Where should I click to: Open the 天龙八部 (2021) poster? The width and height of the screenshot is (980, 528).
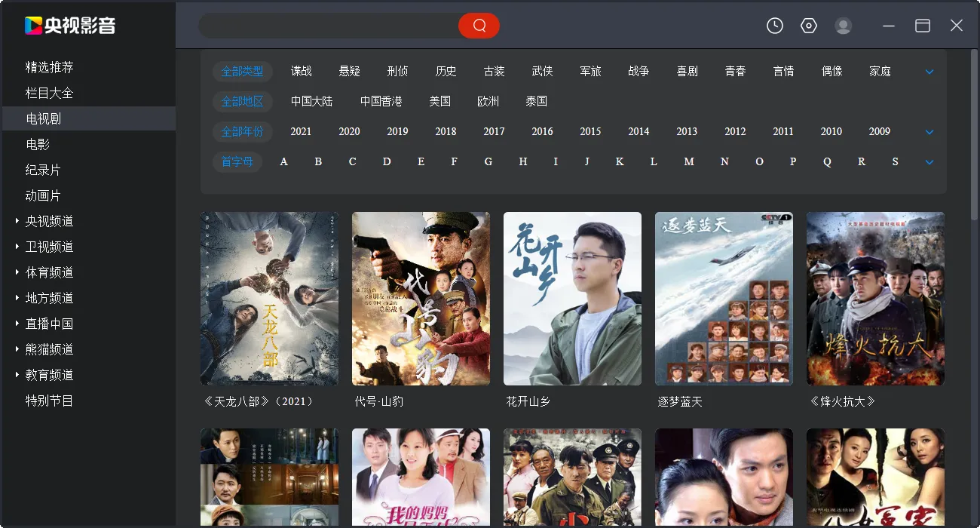pyautogui.click(x=269, y=298)
